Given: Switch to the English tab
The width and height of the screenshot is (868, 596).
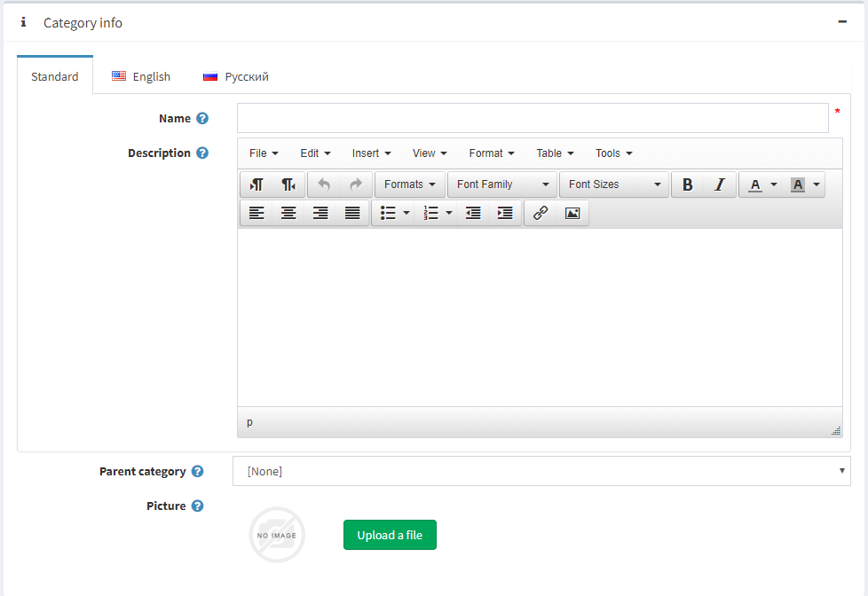Looking at the screenshot, I should point(141,77).
